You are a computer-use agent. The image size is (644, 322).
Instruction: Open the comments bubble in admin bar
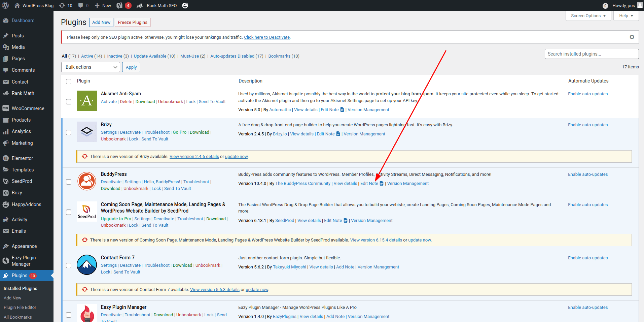point(83,5)
